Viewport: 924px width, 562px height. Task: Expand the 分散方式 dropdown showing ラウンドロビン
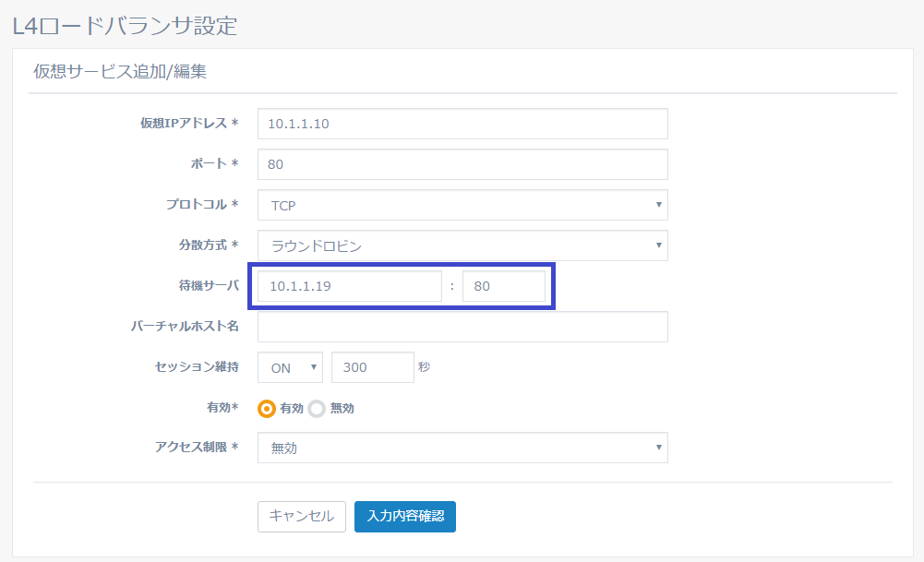point(462,245)
